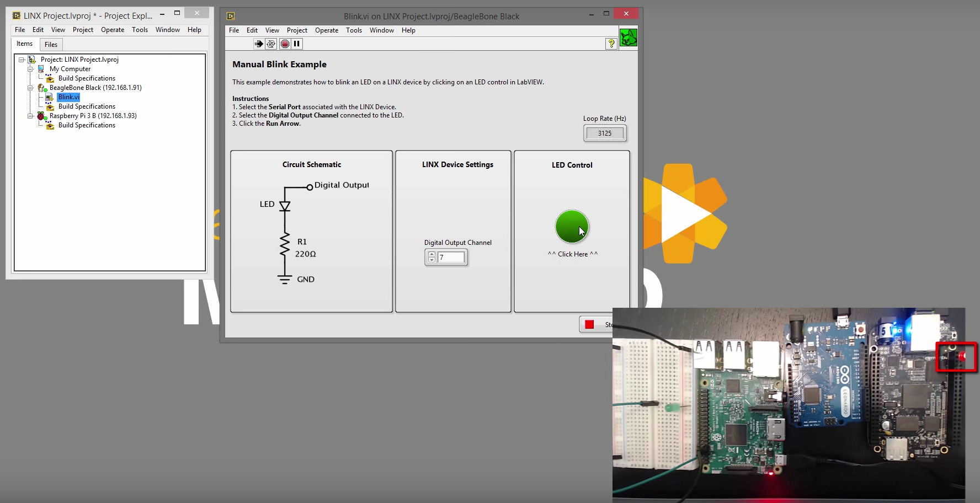Open Project menu in Blink.vi window
Image resolution: width=980 pixels, height=503 pixels.
(x=297, y=30)
